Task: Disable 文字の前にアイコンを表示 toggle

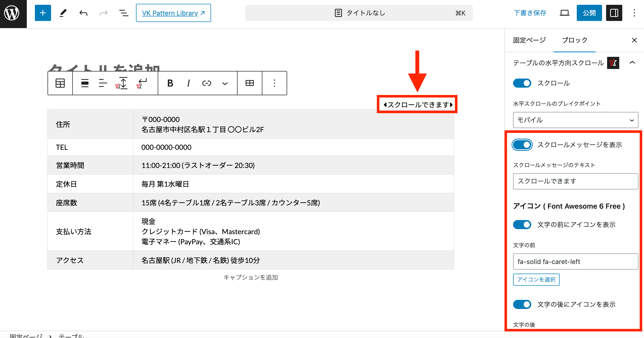Action: 522,224
